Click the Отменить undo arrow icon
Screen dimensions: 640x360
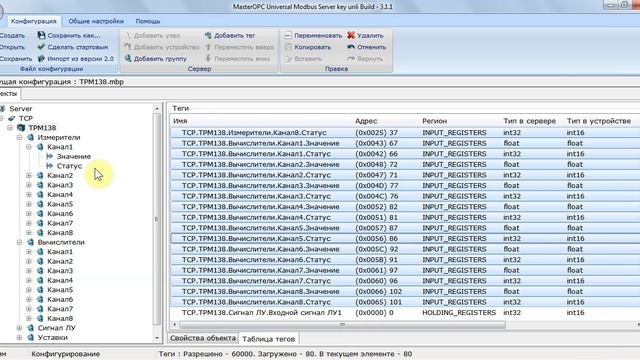tap(351, 47)
